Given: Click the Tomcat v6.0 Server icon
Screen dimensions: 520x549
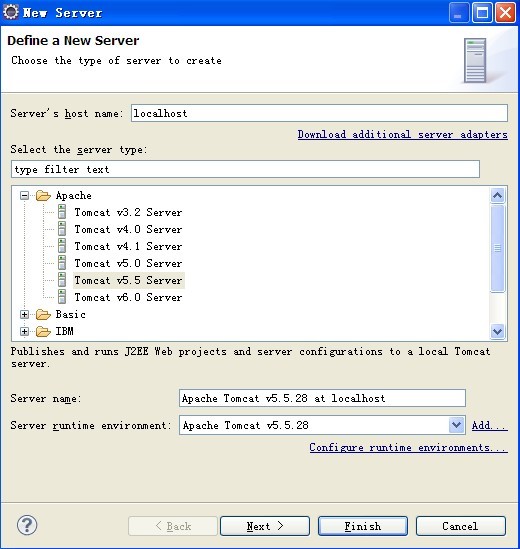Looking at the screenshot, I should pyautogui.click(x=62, y=297).
